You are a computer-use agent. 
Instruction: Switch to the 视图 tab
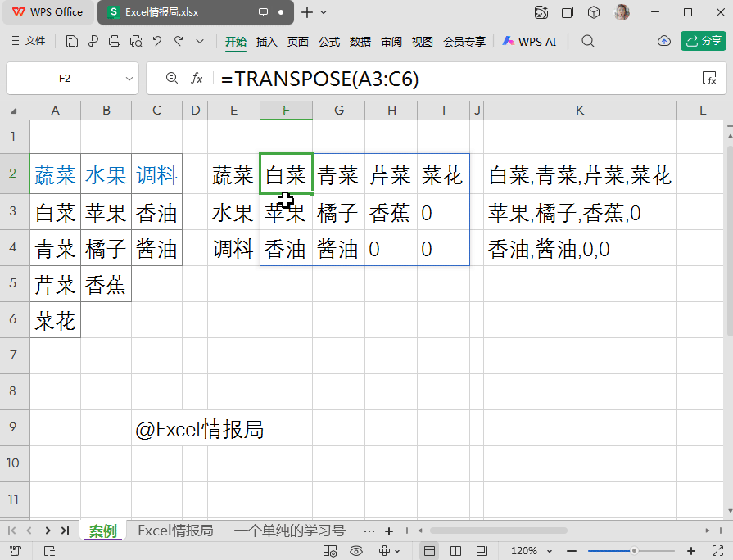[x=422, y=42]
